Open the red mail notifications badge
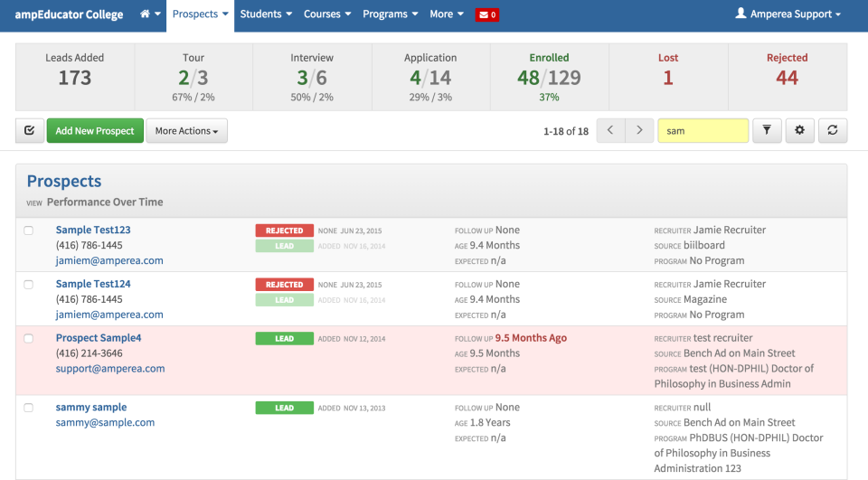Screen dimensions: 868x480 [487, 15]
